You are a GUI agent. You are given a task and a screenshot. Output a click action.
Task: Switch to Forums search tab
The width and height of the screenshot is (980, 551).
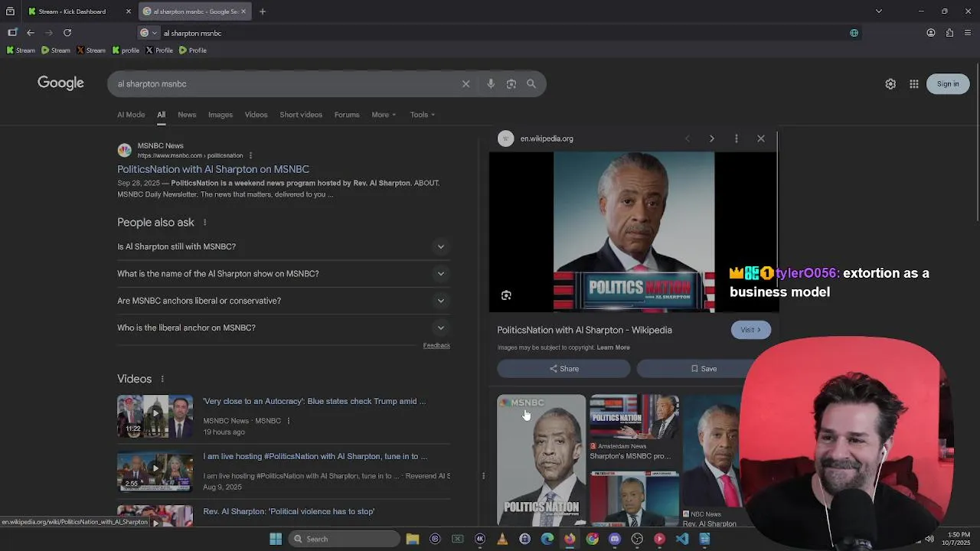347,115
